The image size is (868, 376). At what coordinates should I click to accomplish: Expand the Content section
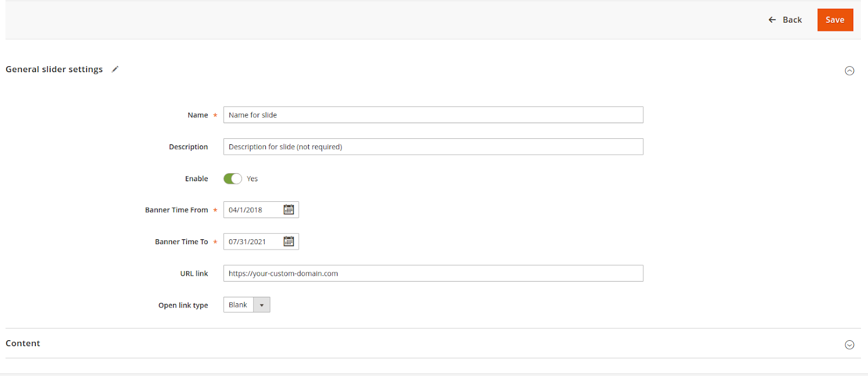pos(850,345)
